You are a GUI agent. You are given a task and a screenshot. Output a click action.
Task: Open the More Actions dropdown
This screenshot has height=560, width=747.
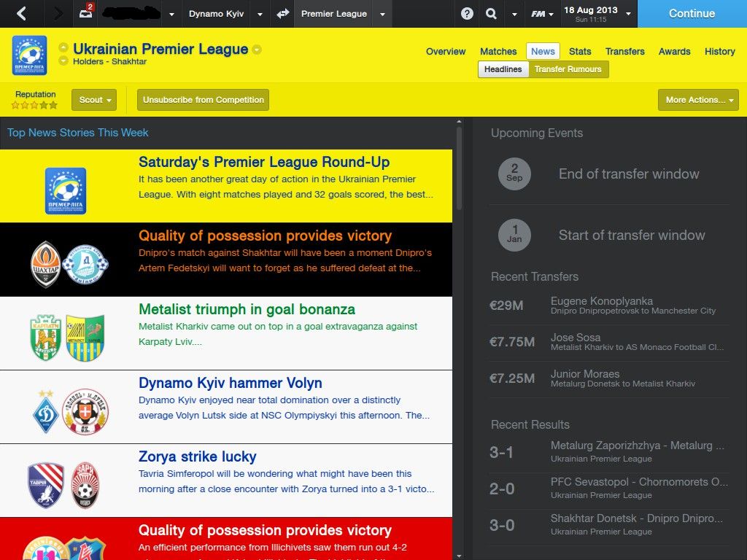pos(698,99)
